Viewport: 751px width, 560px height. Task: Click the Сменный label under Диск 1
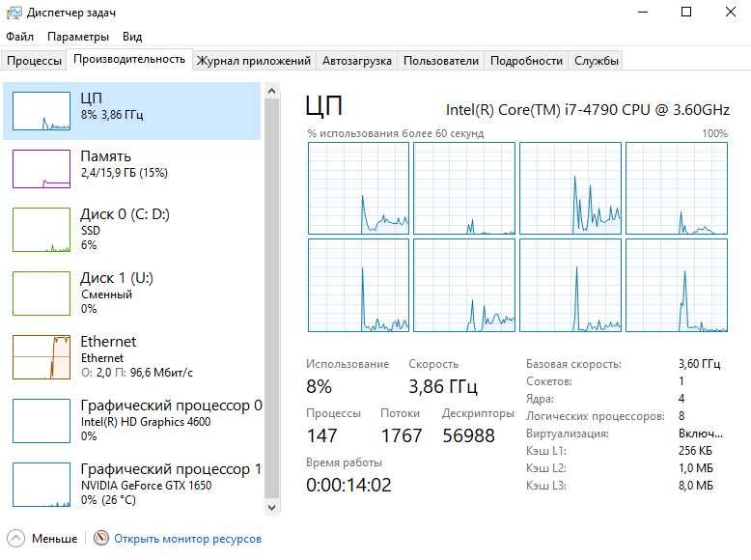(106, 294)
